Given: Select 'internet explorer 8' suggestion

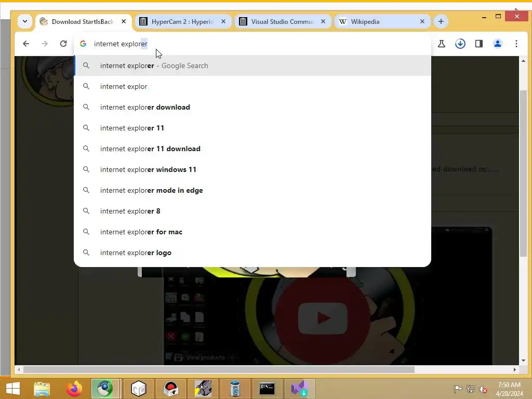Looking at the screenshot, I should click(x=252, y=211).
